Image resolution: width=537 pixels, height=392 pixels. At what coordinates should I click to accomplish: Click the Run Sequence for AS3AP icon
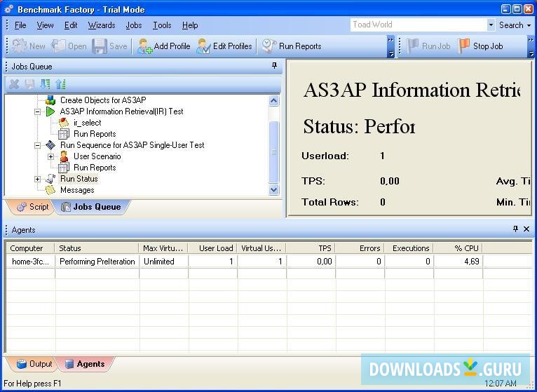click(50, 145)
